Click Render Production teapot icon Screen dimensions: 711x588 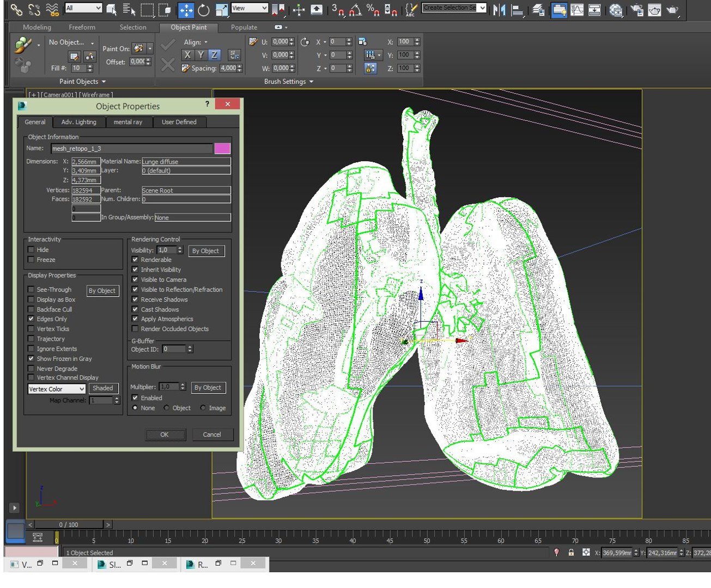[673, 9]
